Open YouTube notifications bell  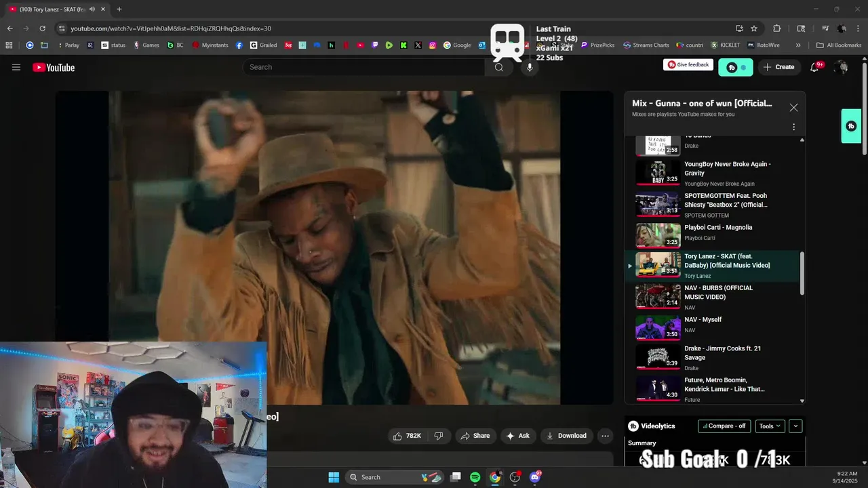pos(814,67)
